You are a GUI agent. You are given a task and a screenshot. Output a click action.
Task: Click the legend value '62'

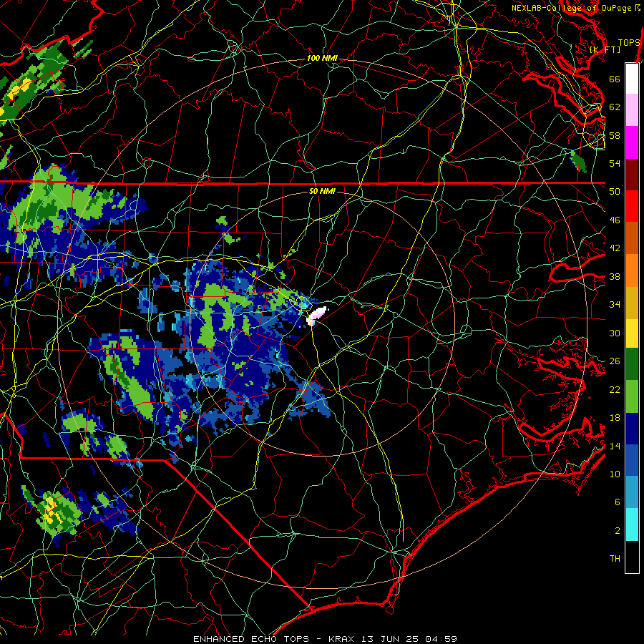pos(615,107)
